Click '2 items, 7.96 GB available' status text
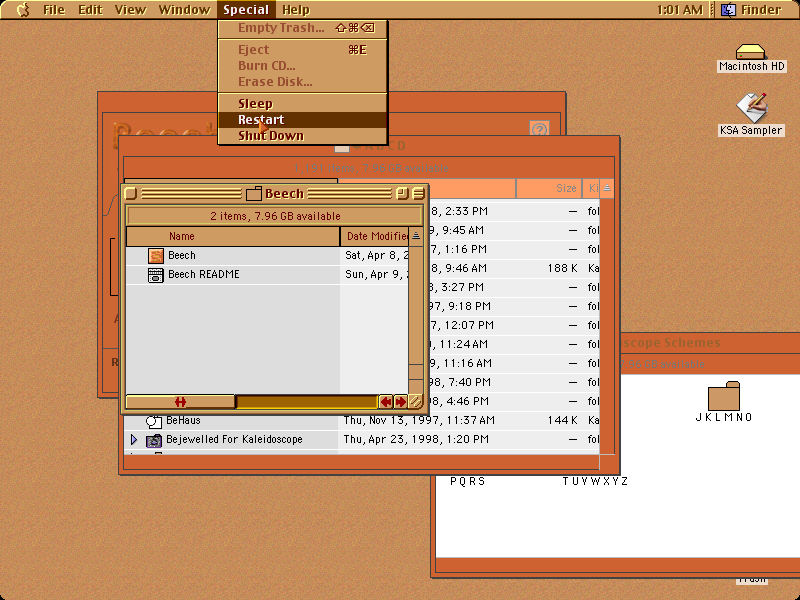 click(x=275, y=216)
